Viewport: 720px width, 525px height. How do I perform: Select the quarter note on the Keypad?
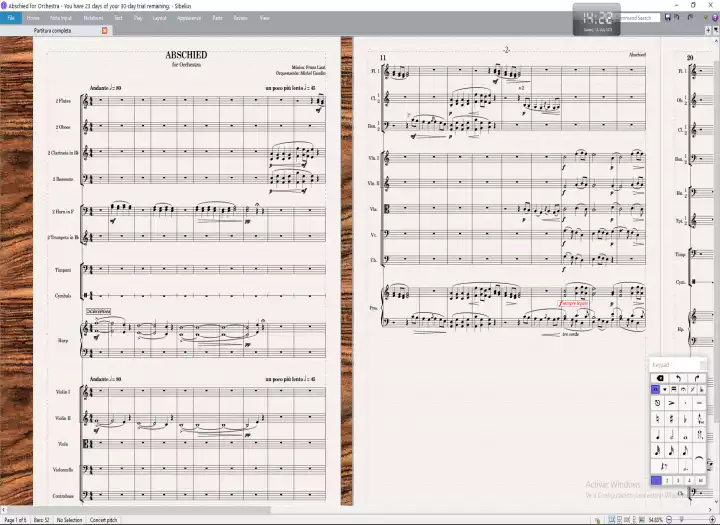click(x=657, y=434)
